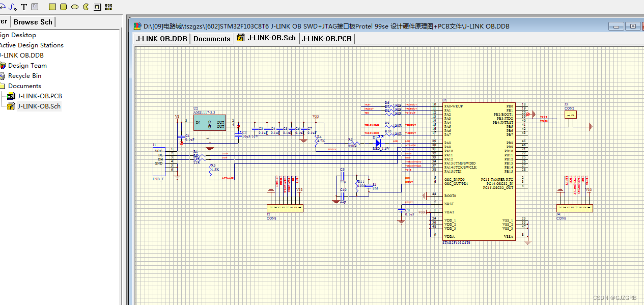
Task: Select the Ellipse drawing tool
Action: click(x=74, y=7)
